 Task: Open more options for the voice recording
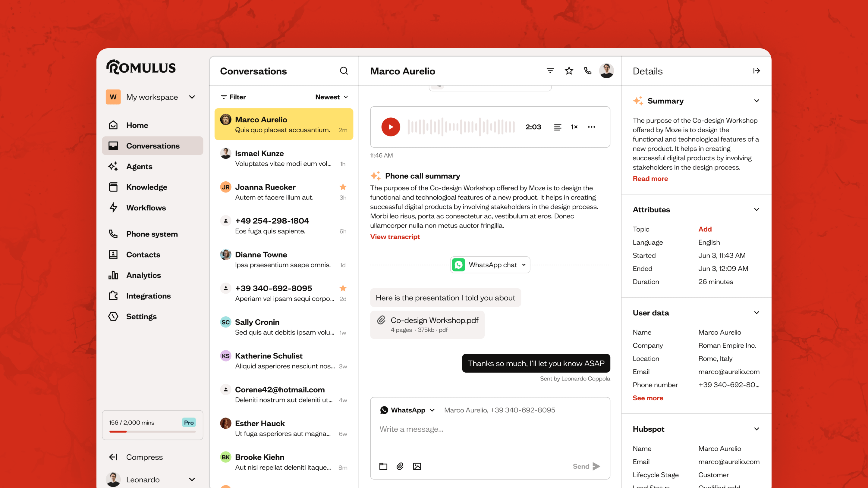(591, 127)
